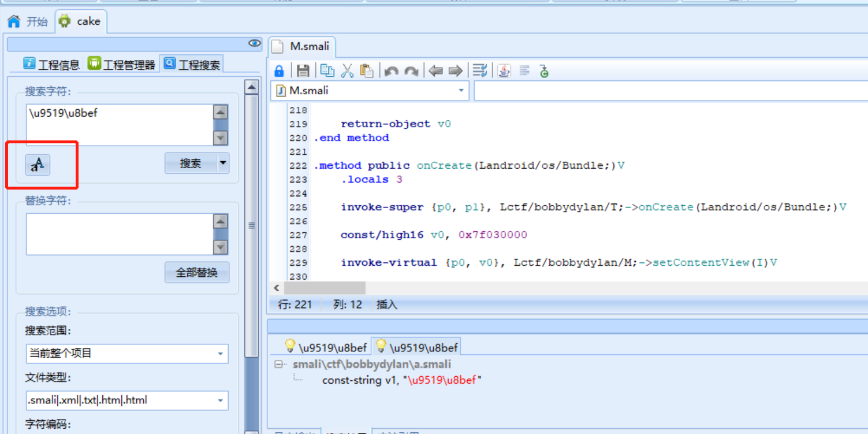This screenshot has width=868, height=434.
Task: Click the green jump-to-G arrow icon
Action: [543, 71]
